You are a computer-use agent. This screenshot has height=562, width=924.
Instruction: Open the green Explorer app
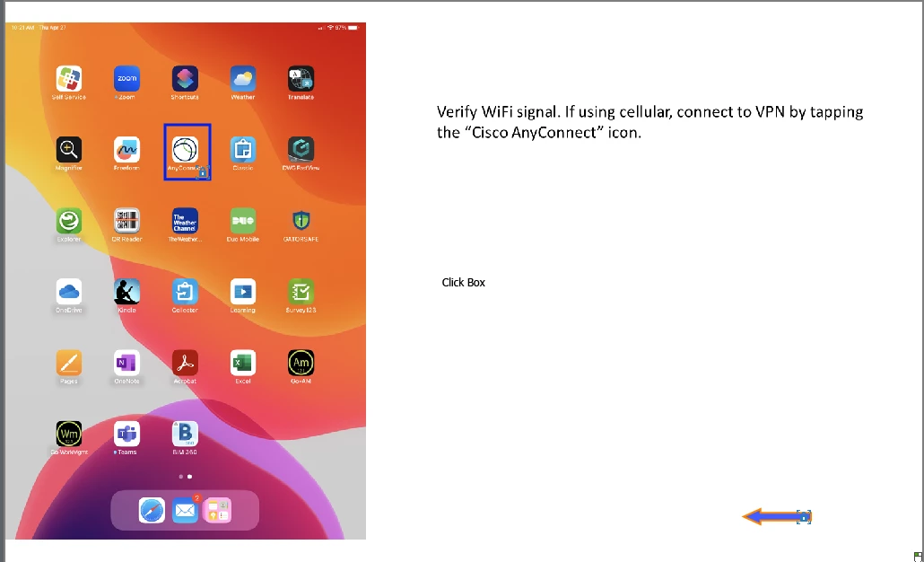coord(69,221)
